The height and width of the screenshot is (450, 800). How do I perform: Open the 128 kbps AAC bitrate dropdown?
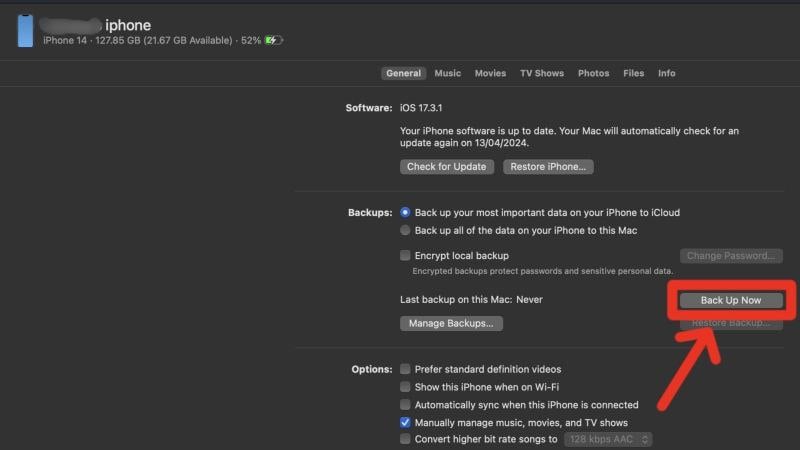[608, 439]
